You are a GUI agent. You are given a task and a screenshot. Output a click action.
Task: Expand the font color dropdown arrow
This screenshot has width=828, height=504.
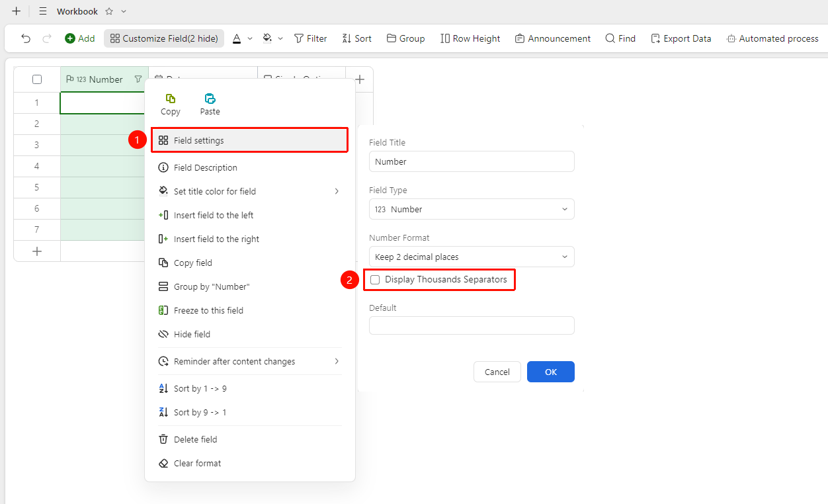pyautogui.click(x=250, y=38)
